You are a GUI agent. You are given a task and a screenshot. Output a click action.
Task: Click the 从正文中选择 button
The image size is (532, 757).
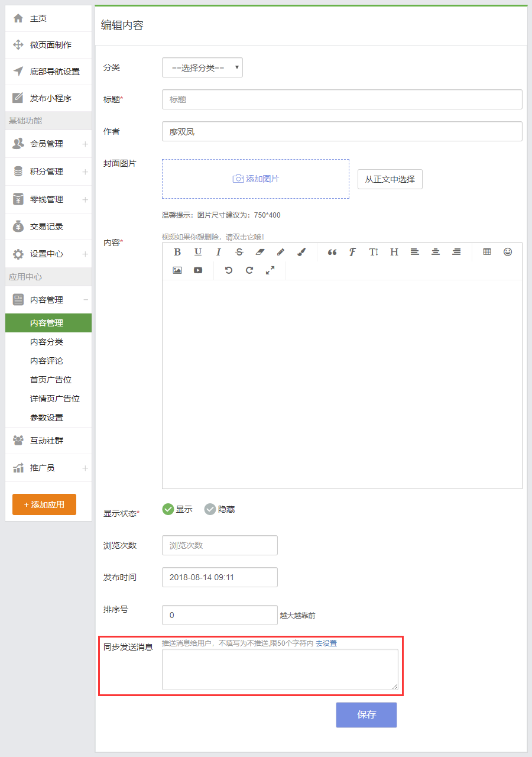click(390, 179)
